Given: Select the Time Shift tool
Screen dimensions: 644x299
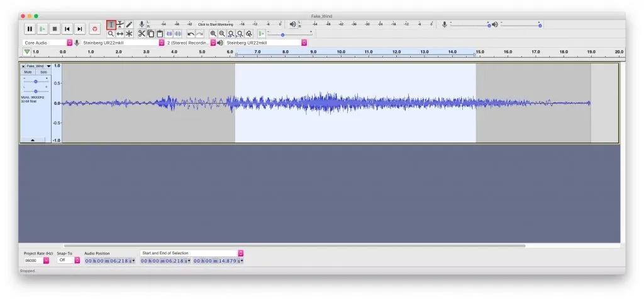Looking at the screenshot, I should click(x=120, y=34).
